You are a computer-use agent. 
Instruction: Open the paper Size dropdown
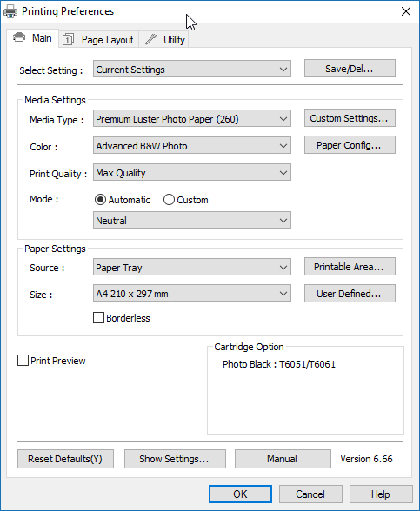(x=192, y=294)
